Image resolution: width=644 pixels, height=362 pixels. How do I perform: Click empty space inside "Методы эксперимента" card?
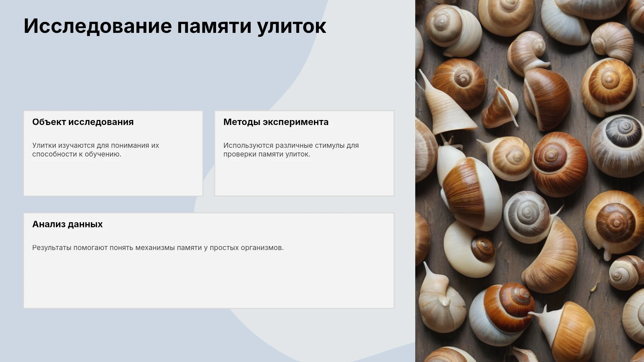click(x=304, y=178)
